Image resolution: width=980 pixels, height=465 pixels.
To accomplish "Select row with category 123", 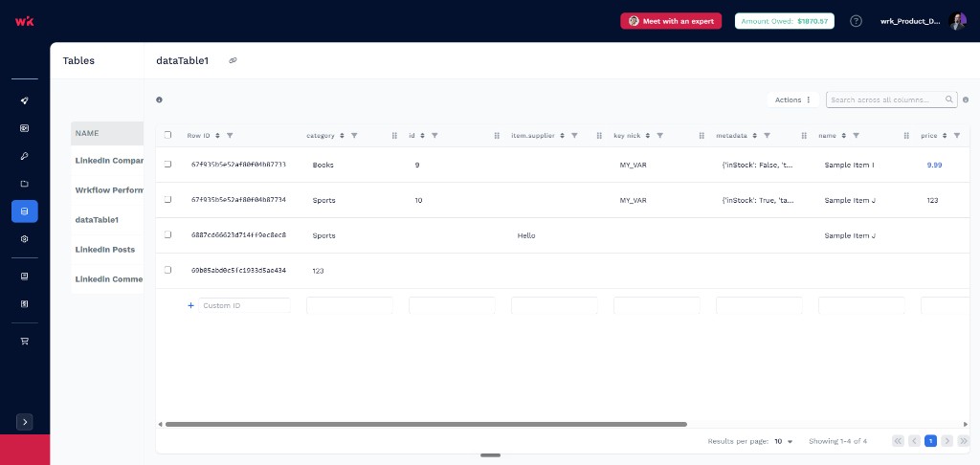I will pyautogui.click(x=167, y=270).
